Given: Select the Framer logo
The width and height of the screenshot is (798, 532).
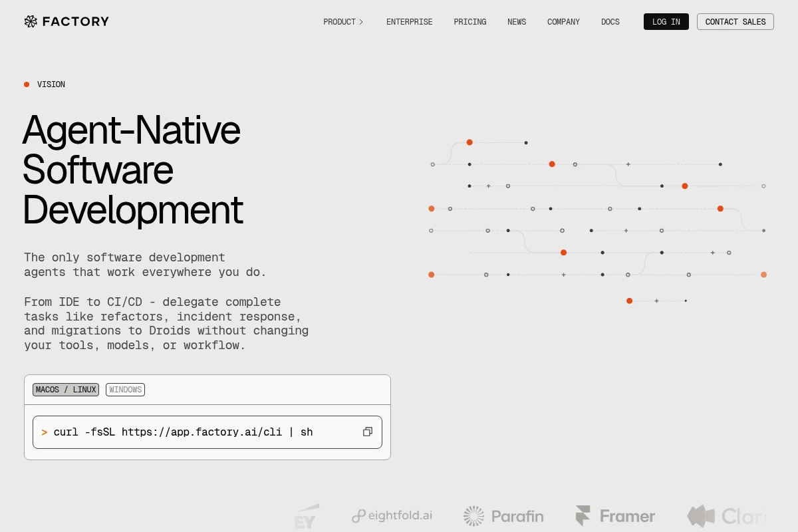Looking at the screenshot, I should coord(615,516).
